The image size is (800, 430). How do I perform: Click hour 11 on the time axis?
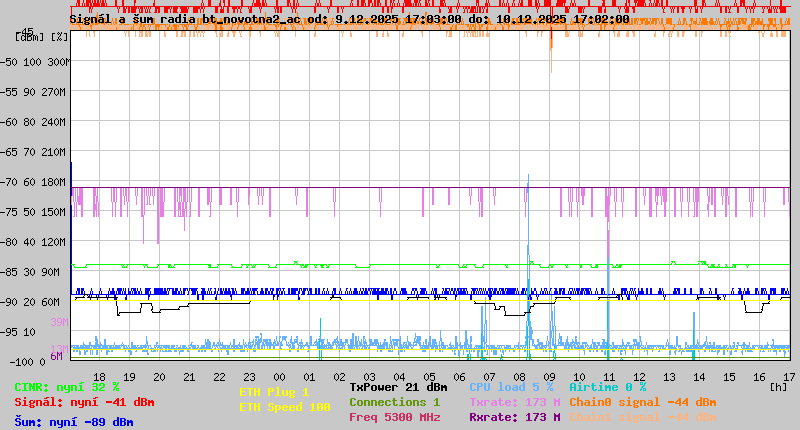coord(610,376)
